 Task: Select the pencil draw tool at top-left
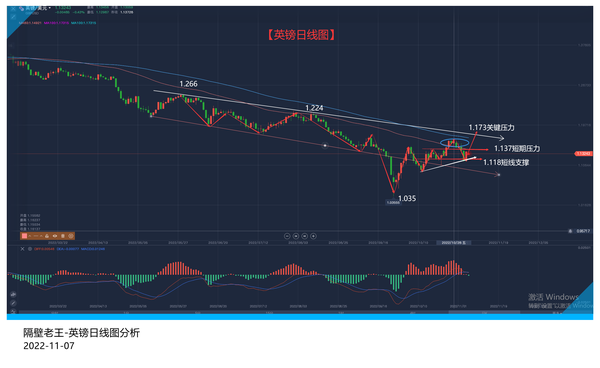point(13,17)
